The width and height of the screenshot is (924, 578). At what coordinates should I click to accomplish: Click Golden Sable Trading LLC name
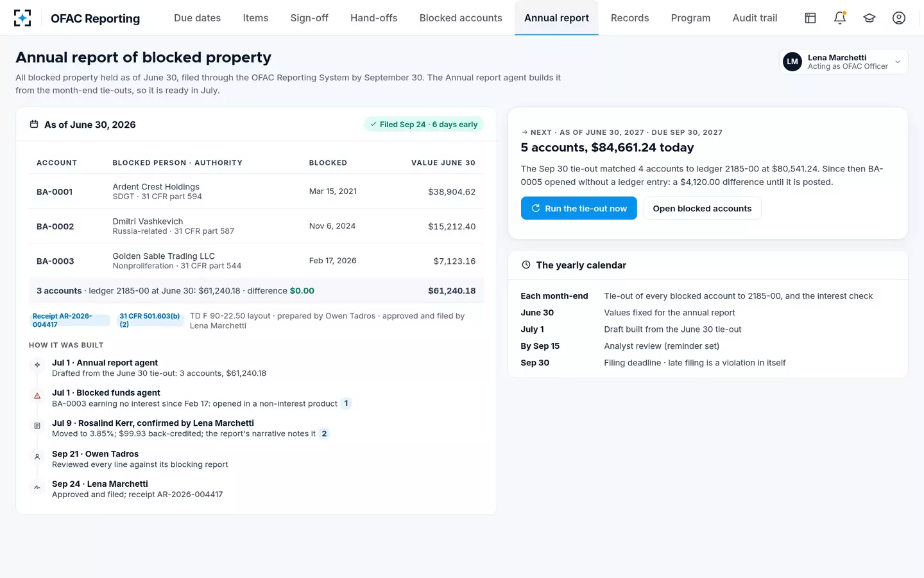pyautogui.click(x=164, y=256)
